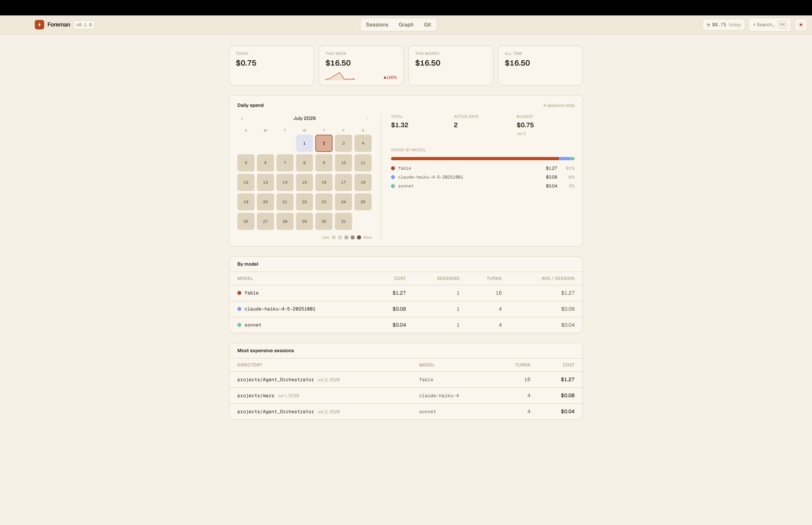The image size is (812, 525).
Task: Click sonnet legend row in spend by model
Action: coord(482,186)
